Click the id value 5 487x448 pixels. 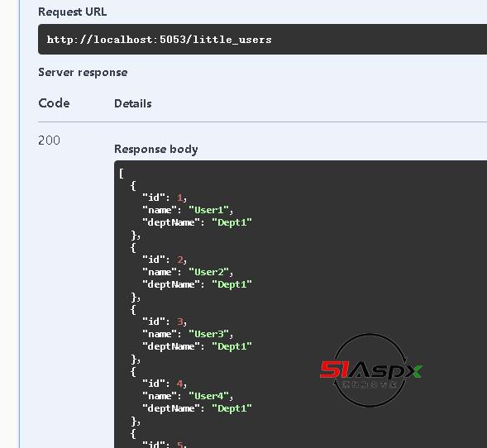click(x=179, y=444)
